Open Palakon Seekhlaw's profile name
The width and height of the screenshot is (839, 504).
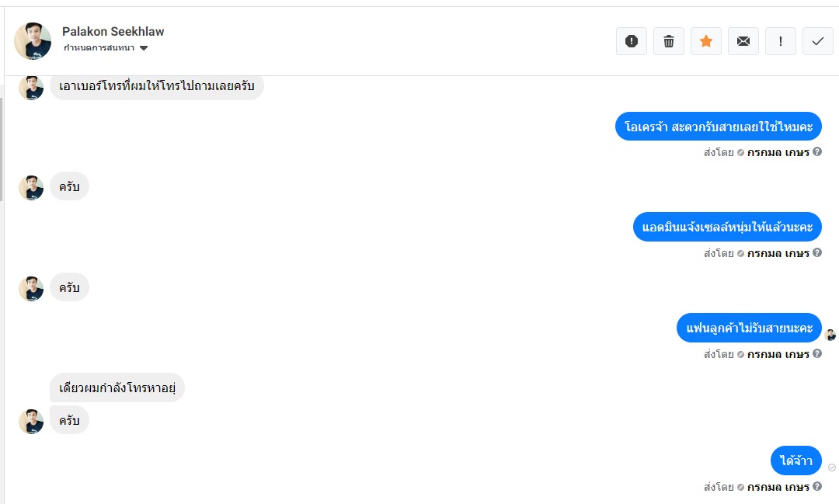pyautogui.click(x=113, y=32)
